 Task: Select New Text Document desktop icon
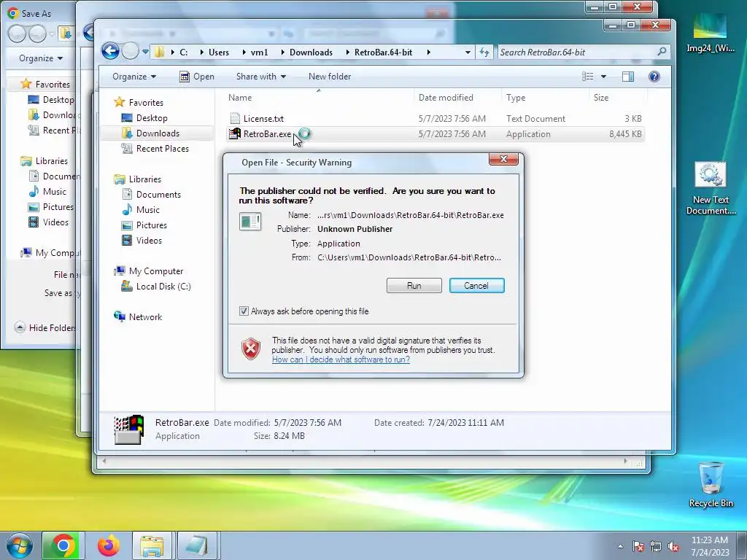(711, 189)
